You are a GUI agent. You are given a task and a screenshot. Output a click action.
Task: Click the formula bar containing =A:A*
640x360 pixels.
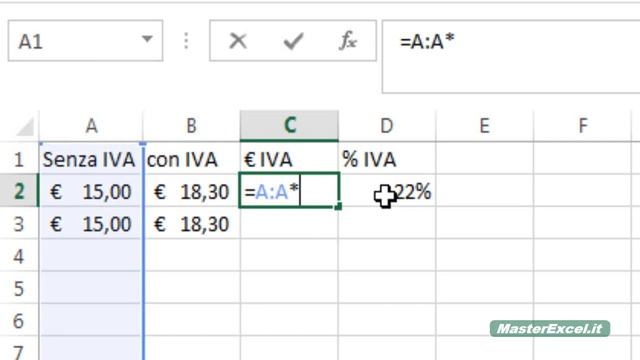click(x=511, y=57)
